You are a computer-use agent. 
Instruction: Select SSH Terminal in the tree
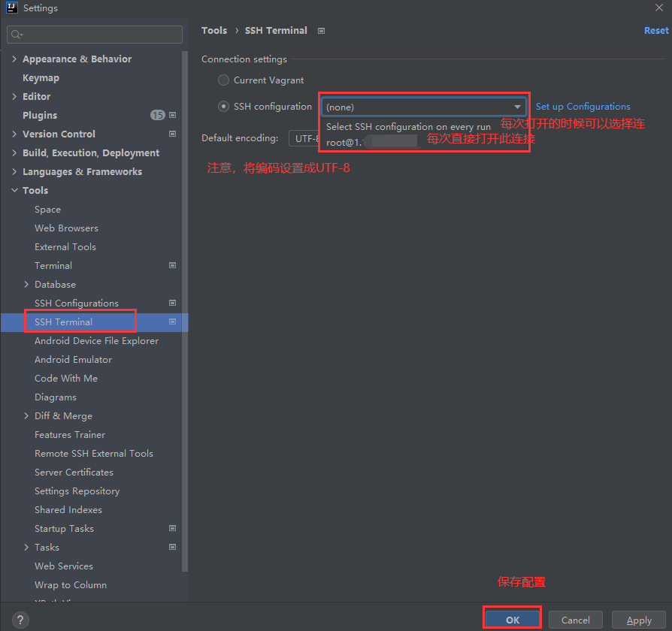(63, 322)
